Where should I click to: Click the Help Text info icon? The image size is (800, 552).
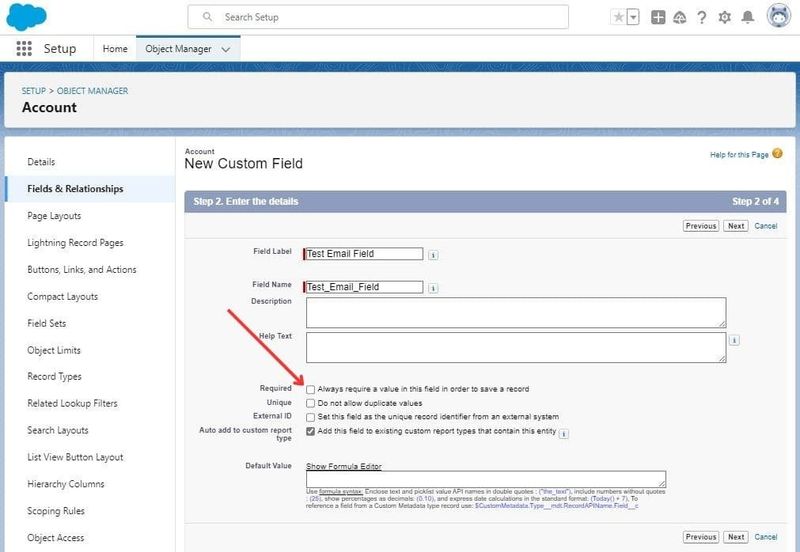[734, 340]
